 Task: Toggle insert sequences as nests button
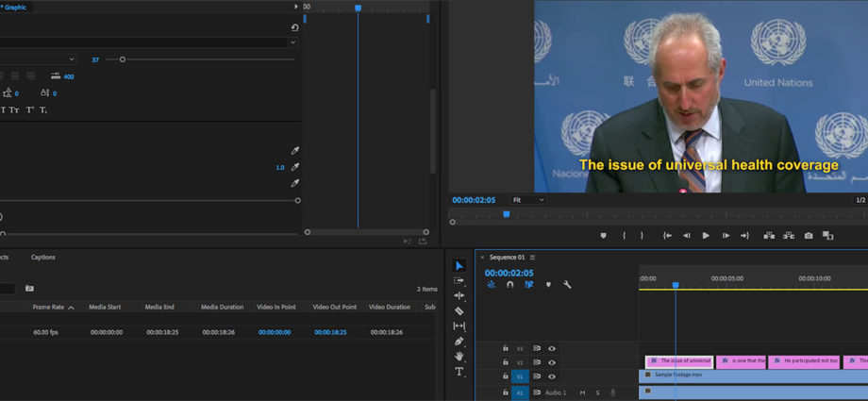coord(491,285)
